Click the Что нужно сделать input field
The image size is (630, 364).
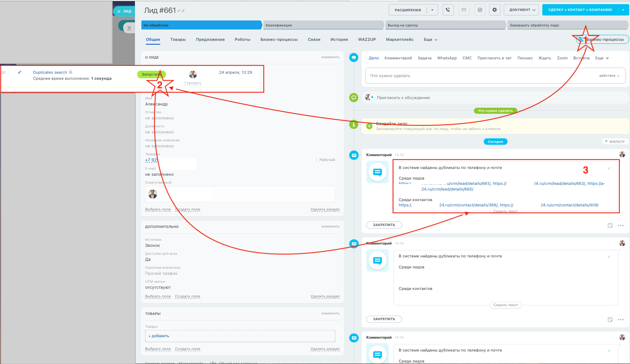(x=476, y=76)
